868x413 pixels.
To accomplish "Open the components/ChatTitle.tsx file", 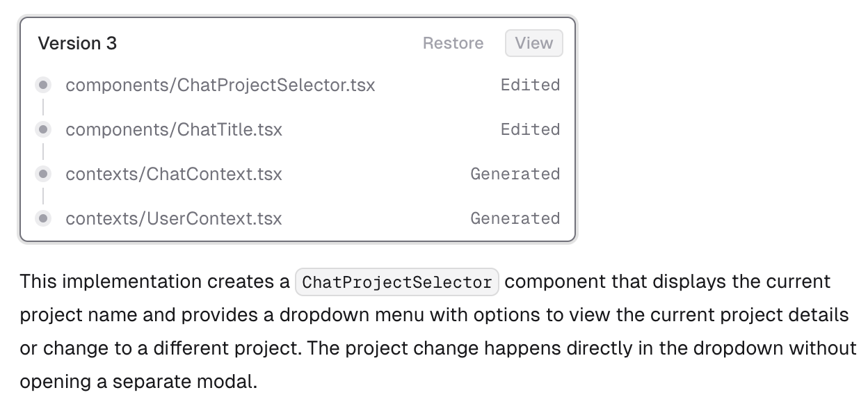I will pyautogui.click(x=173, y=129).
